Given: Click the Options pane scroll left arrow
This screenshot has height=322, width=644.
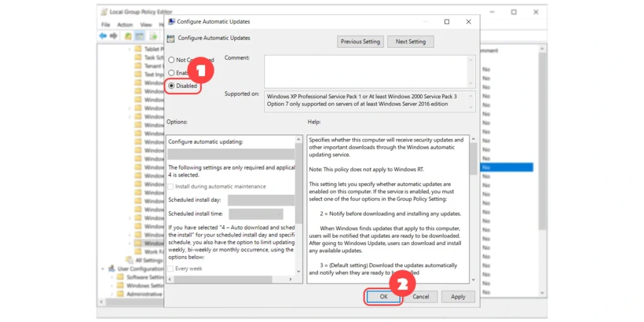Looking at the screenshot, I should point(170,279).
